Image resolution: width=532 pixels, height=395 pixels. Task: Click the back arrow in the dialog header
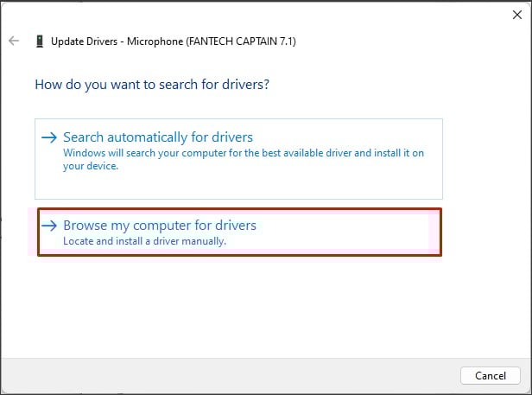(14, 41)
